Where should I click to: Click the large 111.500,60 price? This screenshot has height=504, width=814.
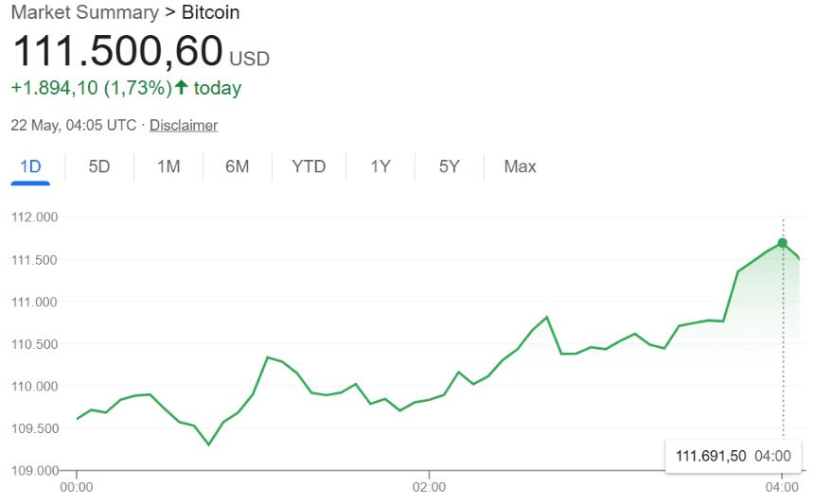(x=116, y=51)
